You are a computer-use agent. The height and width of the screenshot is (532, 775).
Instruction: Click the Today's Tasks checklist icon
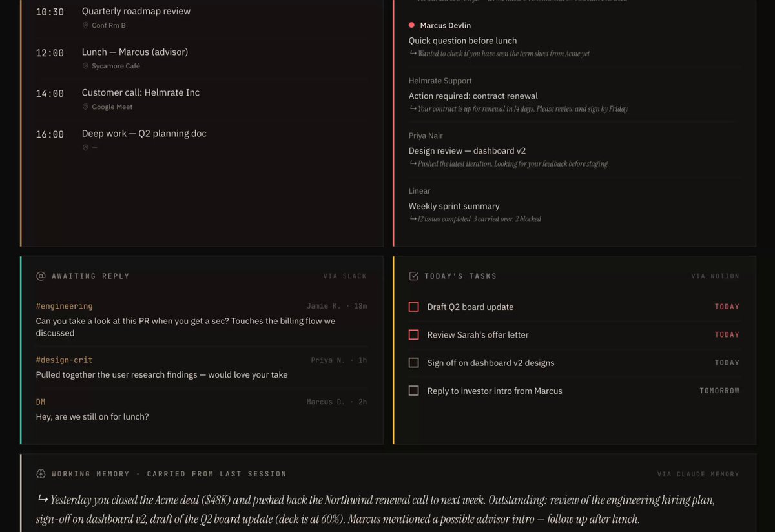click(414, 276)
